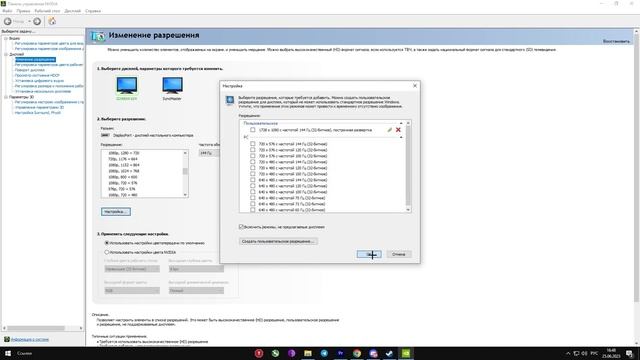Select radio for default color settings
Screen dimensions: 640x360
point(107,243)
